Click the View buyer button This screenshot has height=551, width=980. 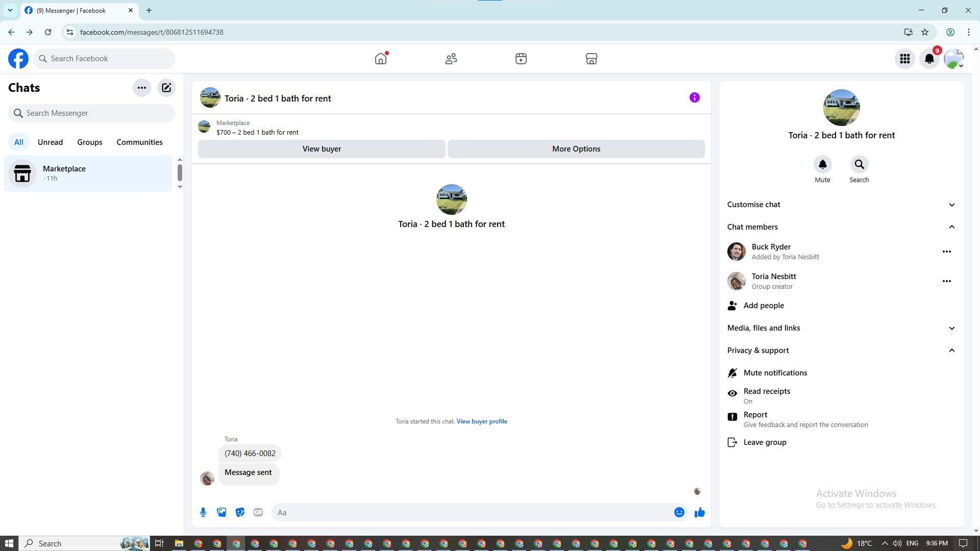coord(322,149)
